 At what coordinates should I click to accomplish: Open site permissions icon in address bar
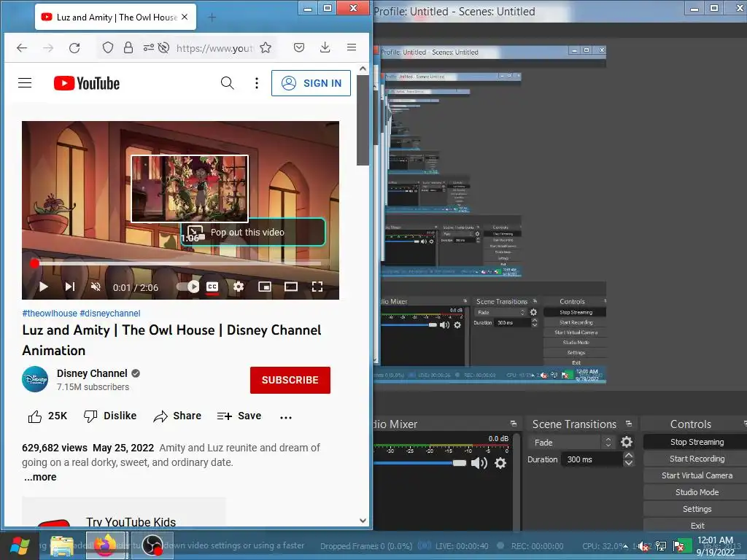click(x=149, y=47)
